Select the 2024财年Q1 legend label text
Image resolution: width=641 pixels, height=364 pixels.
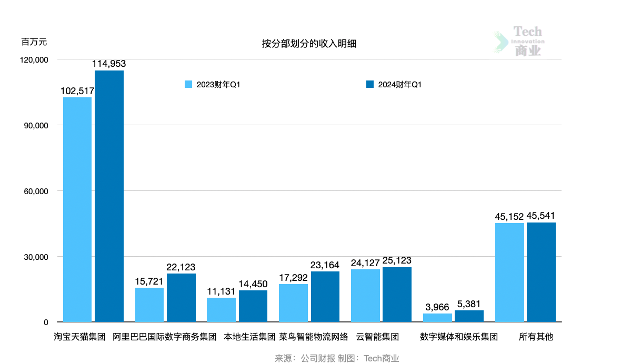tap(399, 85)
